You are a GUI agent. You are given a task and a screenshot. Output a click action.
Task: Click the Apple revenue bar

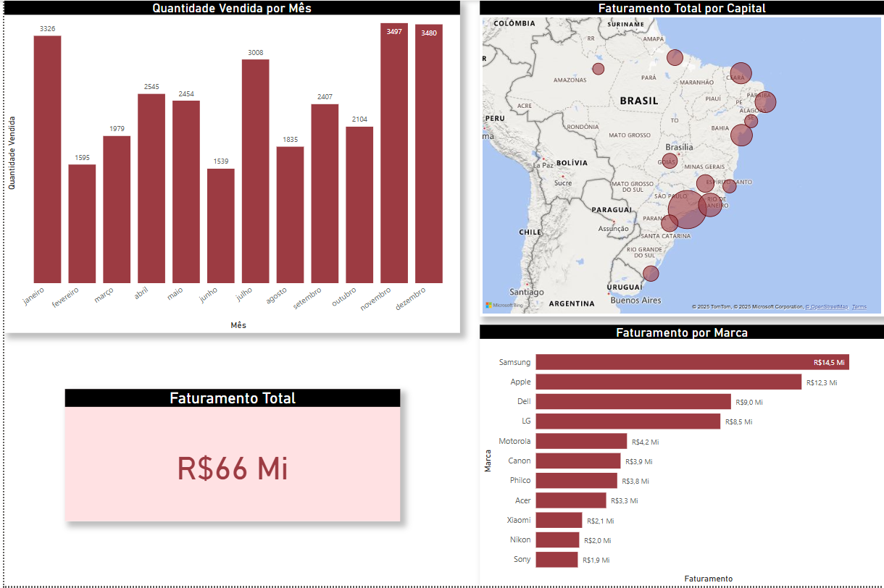pos(668,382)
